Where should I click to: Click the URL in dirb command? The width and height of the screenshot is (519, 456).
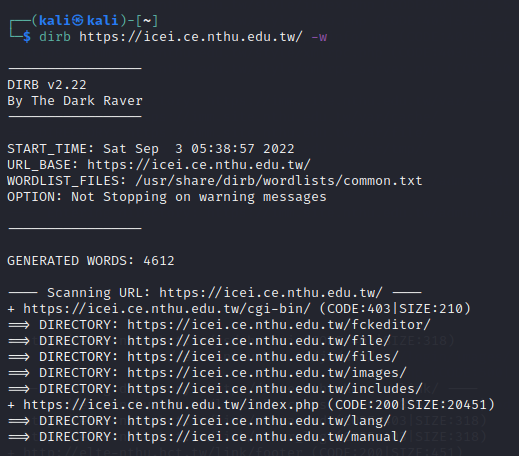coord(191,37)
